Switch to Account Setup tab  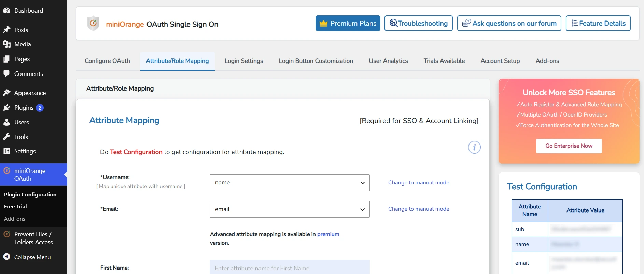click(500, 61)
